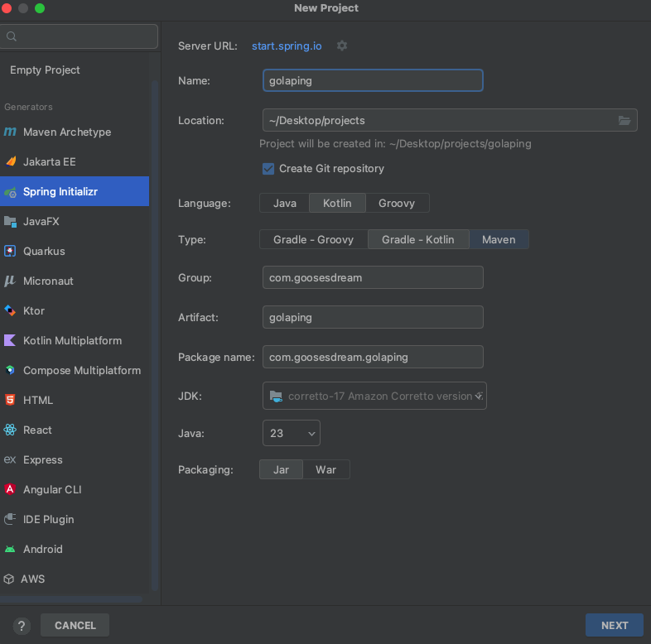Select Kotlin Multiplatform generator label

tap(72, 341)
